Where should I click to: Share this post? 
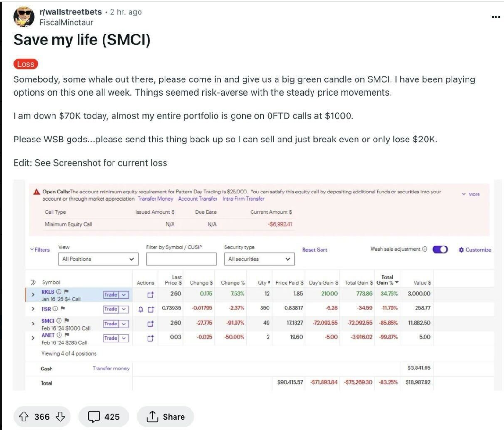(x=165, y=416)
